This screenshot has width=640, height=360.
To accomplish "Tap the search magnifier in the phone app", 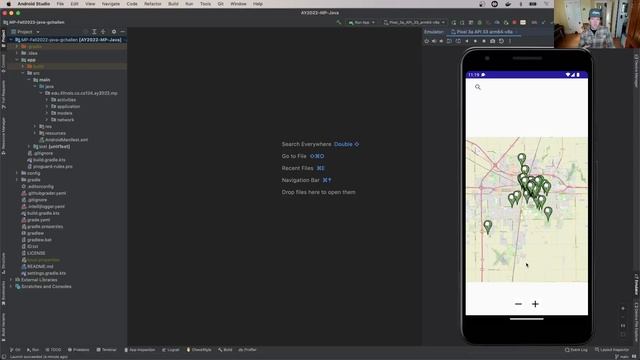I will point(478,87).
